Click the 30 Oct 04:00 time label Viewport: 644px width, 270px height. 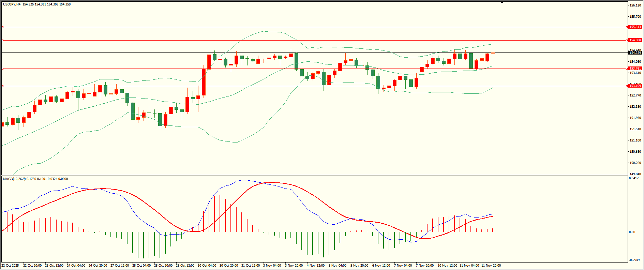pyautogui.click(x=207, y=266)
